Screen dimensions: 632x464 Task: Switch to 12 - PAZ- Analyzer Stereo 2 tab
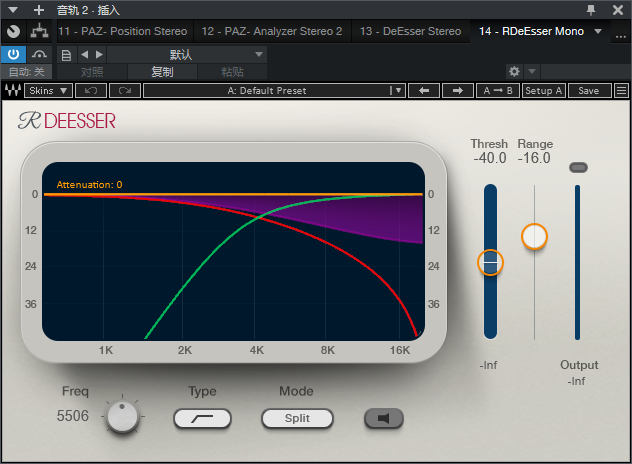[x=272, y=31]
